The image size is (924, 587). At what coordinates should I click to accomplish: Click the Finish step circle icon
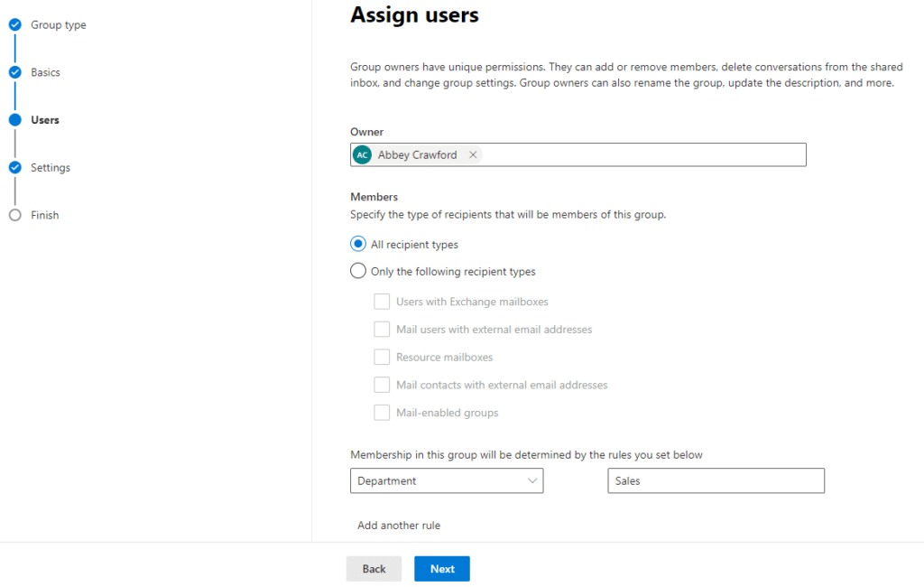14,215
